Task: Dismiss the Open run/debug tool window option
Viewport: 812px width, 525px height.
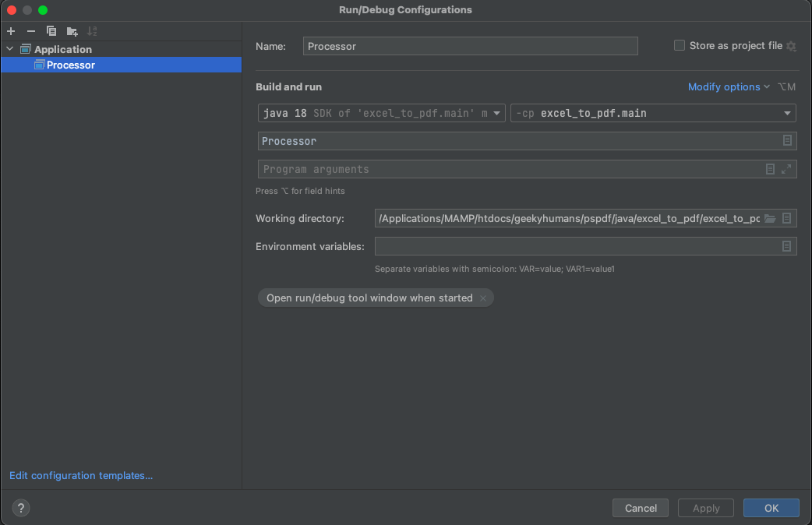Action: pos(483,298)
